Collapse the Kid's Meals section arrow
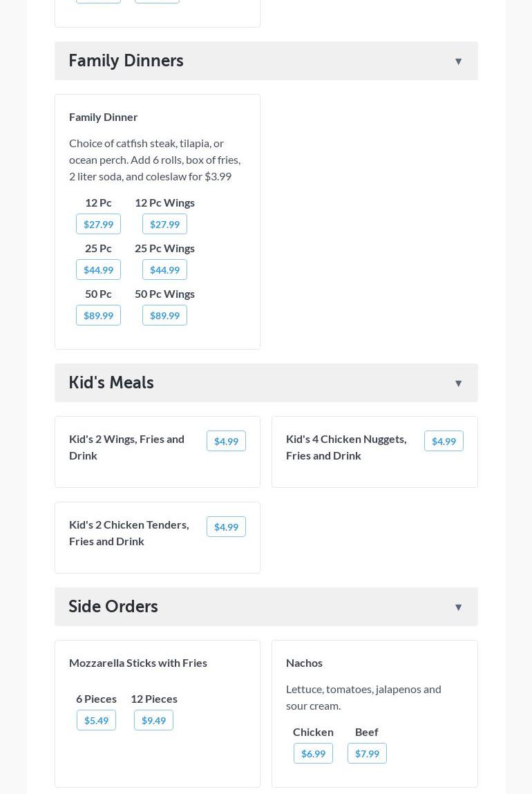Viewport: 532px width, 794px height. tap(458, 384)
